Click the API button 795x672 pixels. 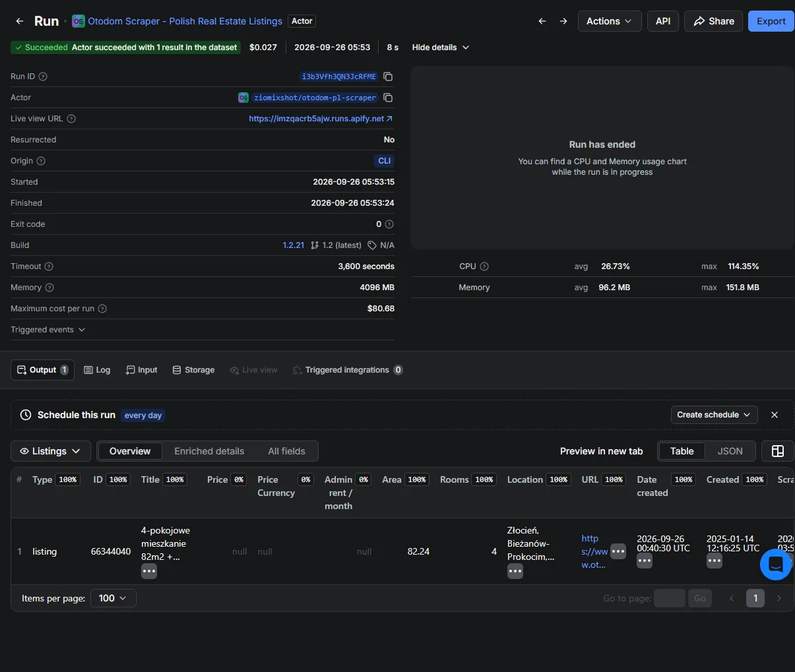point(663,21)
